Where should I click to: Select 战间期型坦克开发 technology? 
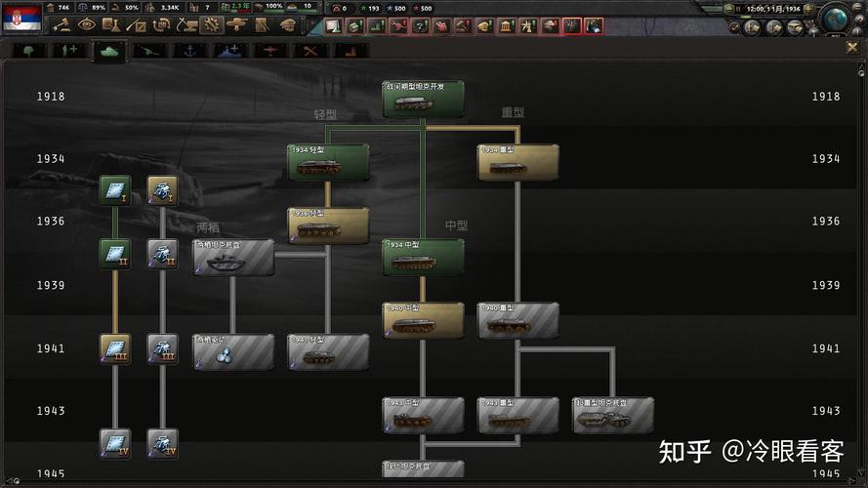click(x=423, y=99)
